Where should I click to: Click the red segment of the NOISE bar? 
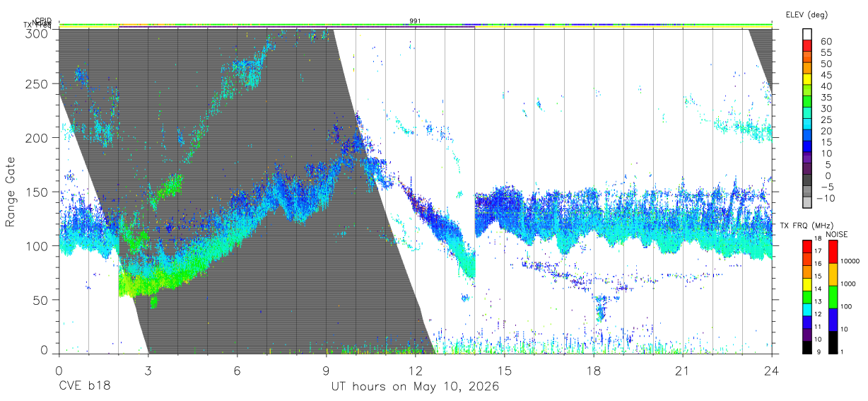point(833,251)
